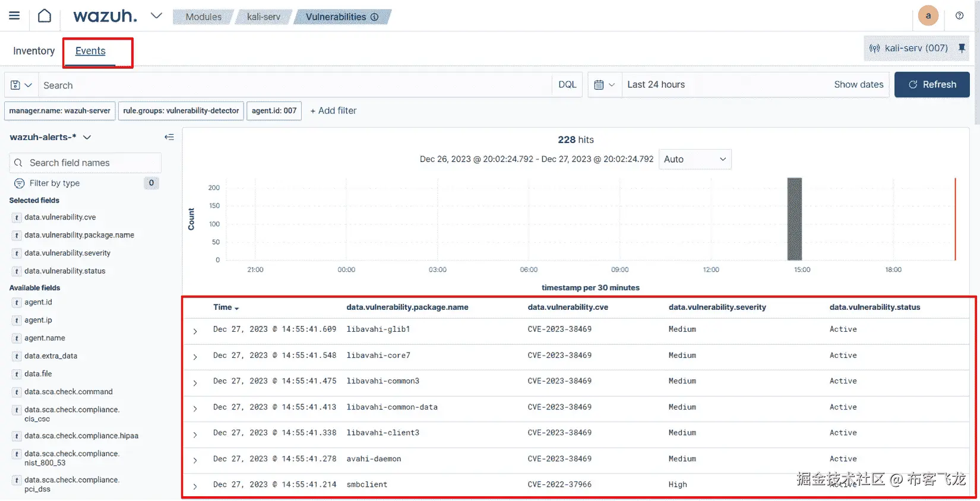Click the manager.name: wazuh-server filter pill
980x501 pixels.
click(59, 110)
